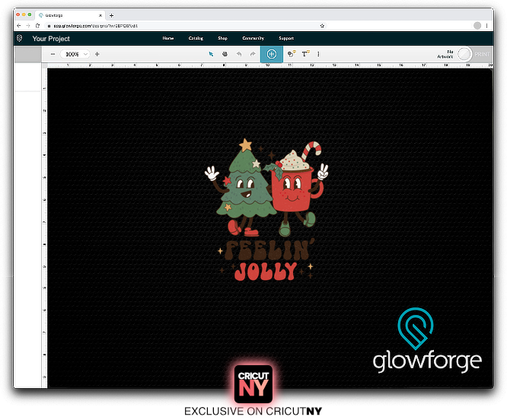507x420 pixels.
Task: Open the browser profile avatar
Action: point(477,26)
